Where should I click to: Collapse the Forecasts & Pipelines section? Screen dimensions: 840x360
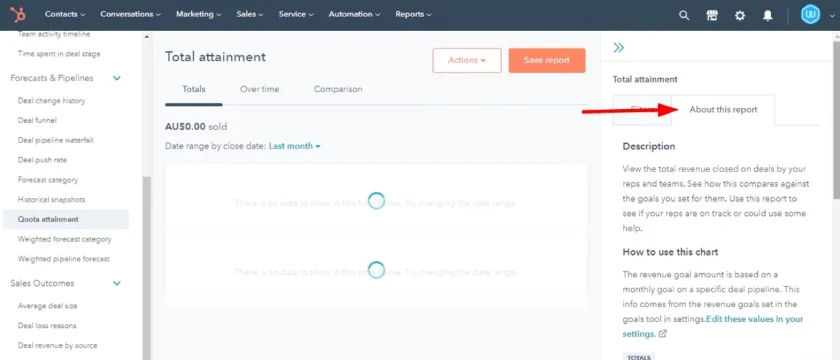(116, 78)
